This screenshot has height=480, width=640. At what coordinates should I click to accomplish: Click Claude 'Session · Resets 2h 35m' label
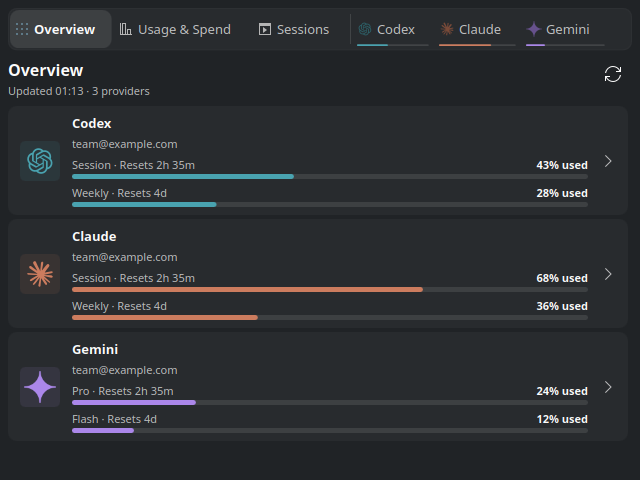click(x=133, y=278)
